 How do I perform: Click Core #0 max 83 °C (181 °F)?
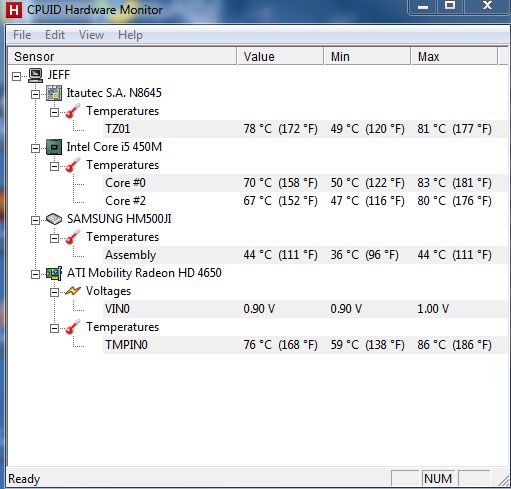click(x=454, y=183)
